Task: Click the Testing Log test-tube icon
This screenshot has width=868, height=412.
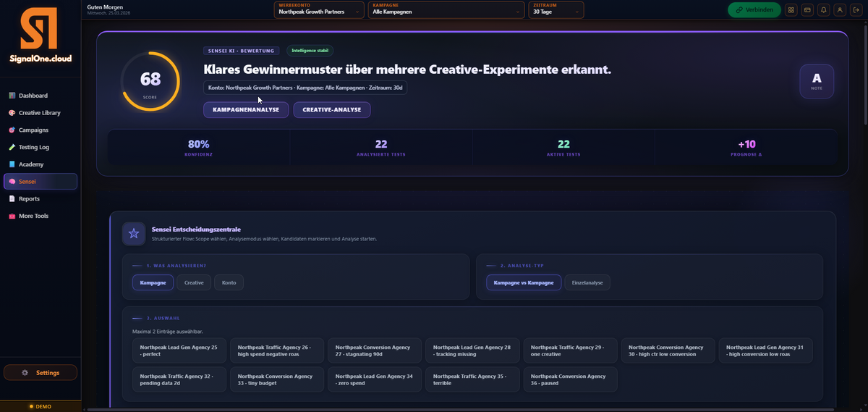Action: [12, 147]
